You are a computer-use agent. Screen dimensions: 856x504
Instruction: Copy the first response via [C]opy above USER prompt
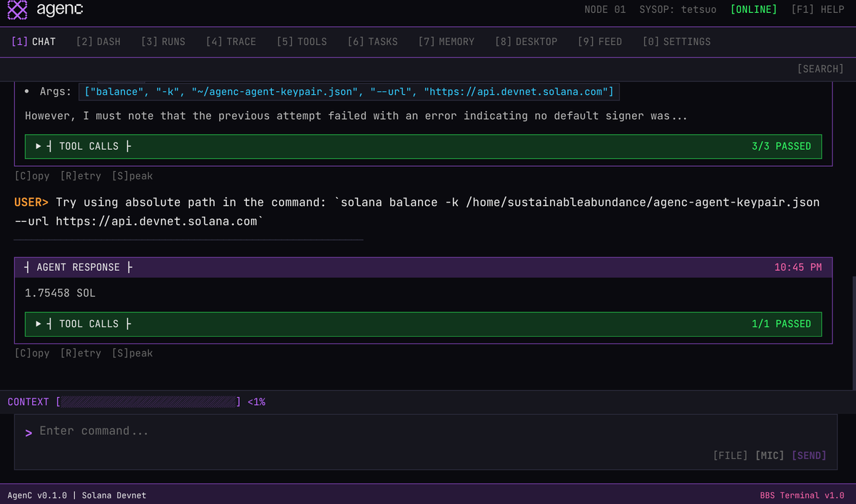point(32,175)
